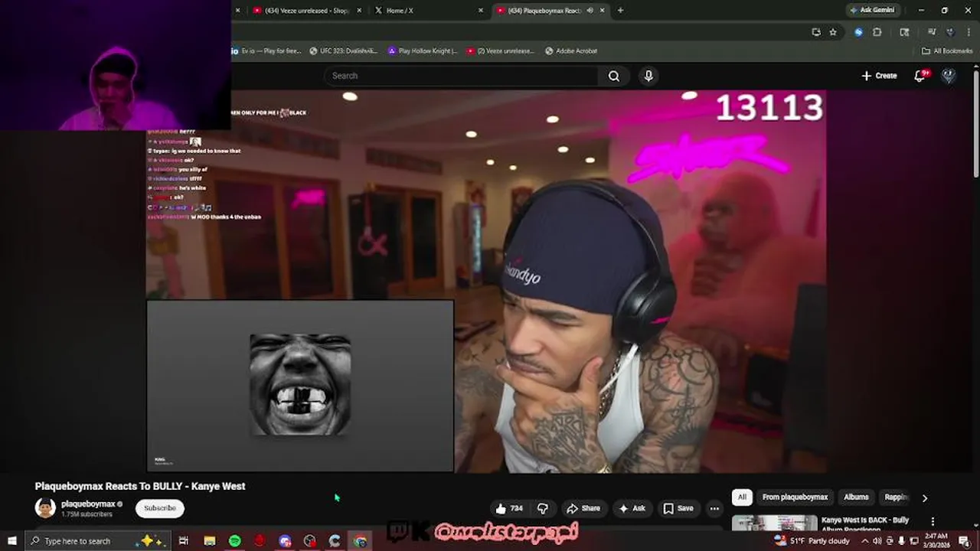This screenshot has width=980, height=551.
Task: Click plaqueboymax channel avatar
Action: click(45, 507)
